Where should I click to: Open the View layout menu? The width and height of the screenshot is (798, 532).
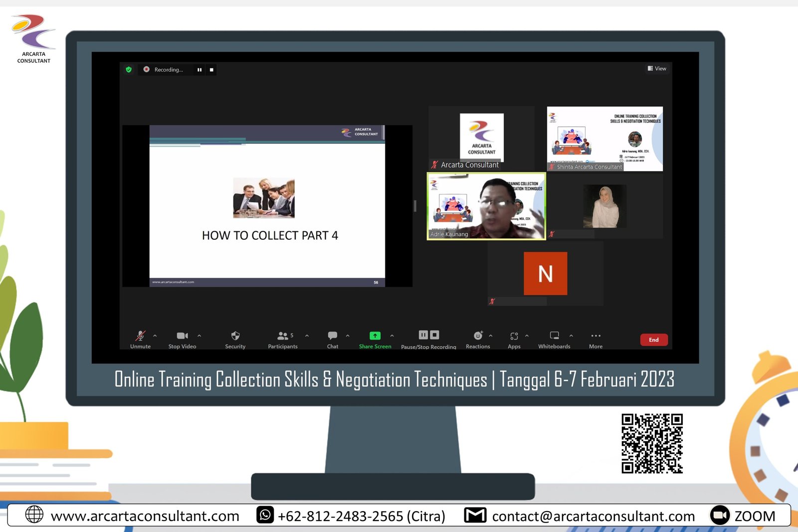click(657, 69)
